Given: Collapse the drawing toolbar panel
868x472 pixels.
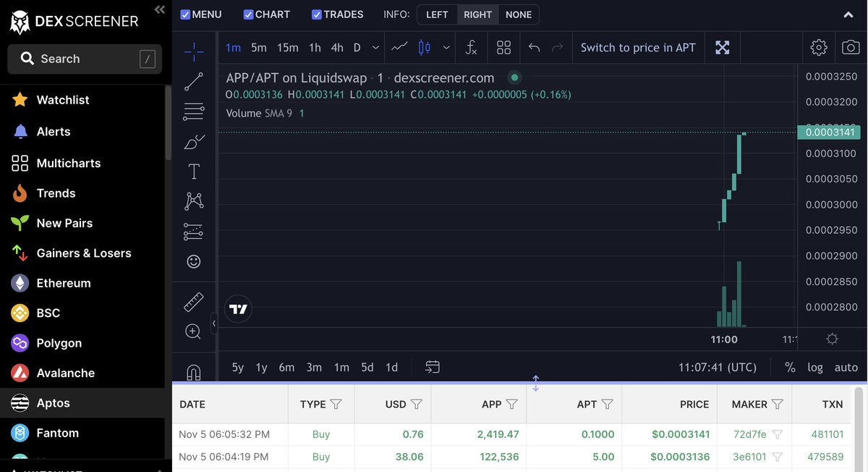Looking at the screenshot, I should [214, 324].
